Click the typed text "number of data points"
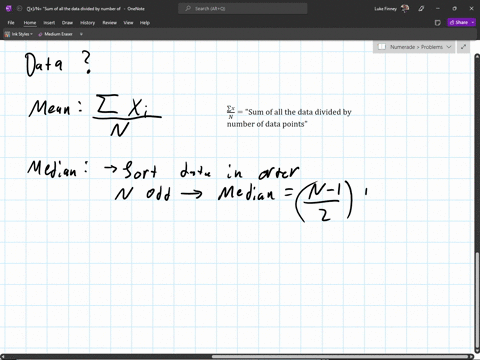 click(x=265, y=124)
